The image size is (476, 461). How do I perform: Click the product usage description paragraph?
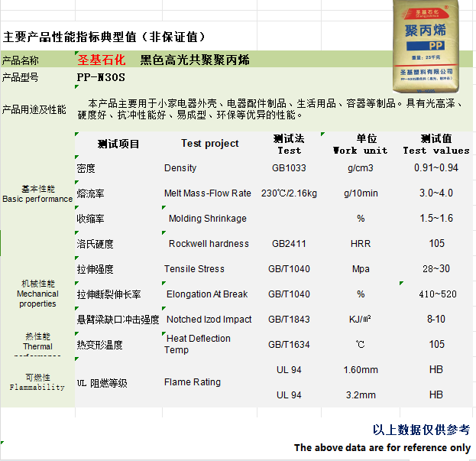click(270, 109)
